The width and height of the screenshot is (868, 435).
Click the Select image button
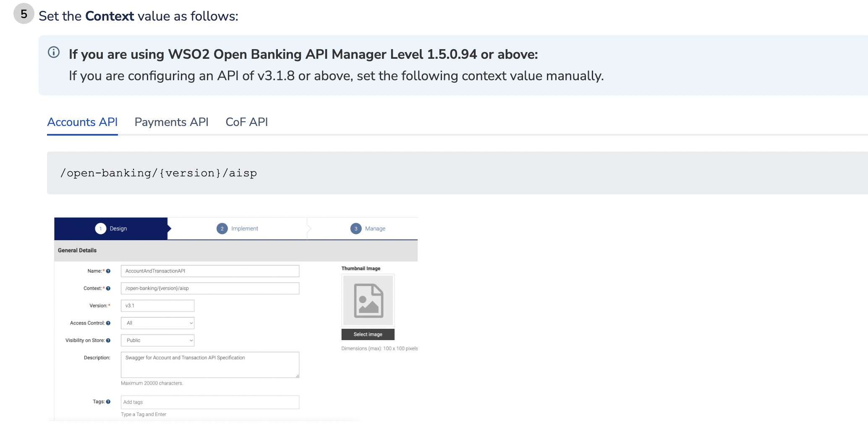(367, 334)
